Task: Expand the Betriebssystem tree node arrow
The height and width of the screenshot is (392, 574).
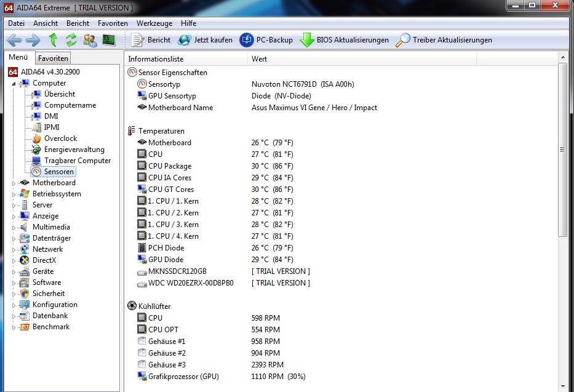Action: 14,194
